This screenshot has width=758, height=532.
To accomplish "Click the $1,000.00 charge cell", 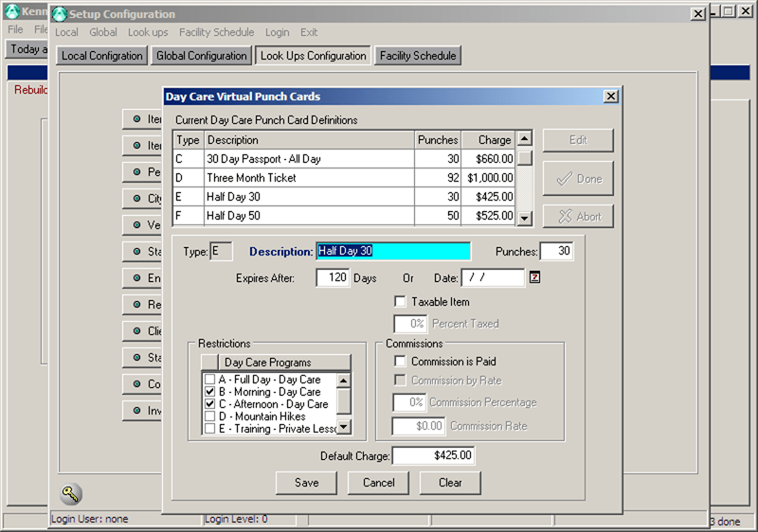I will point(488,178).
